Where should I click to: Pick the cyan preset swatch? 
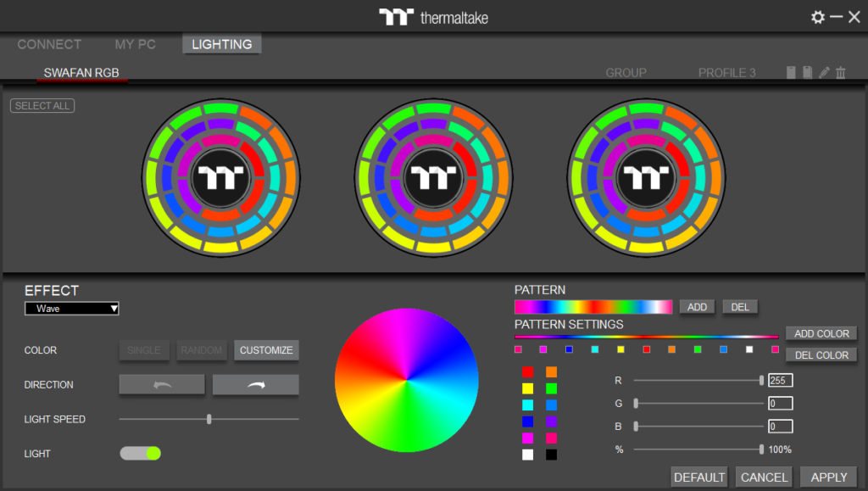coord(527,405)
